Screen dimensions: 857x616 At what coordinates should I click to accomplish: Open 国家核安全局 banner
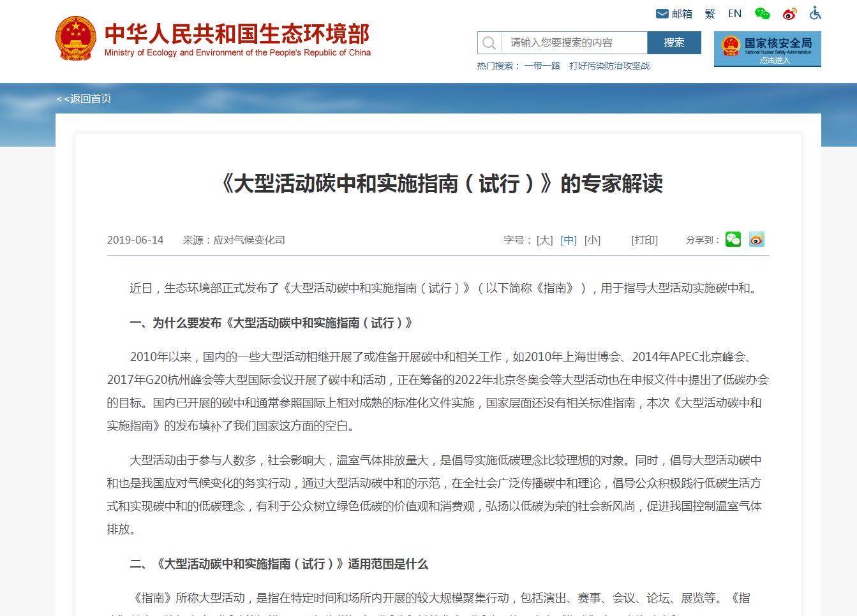(767, 48)
